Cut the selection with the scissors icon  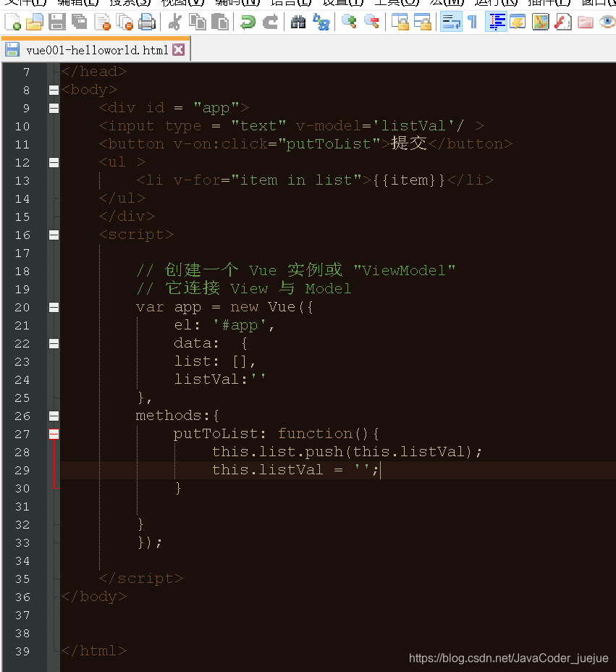click(x=174, y=22)
